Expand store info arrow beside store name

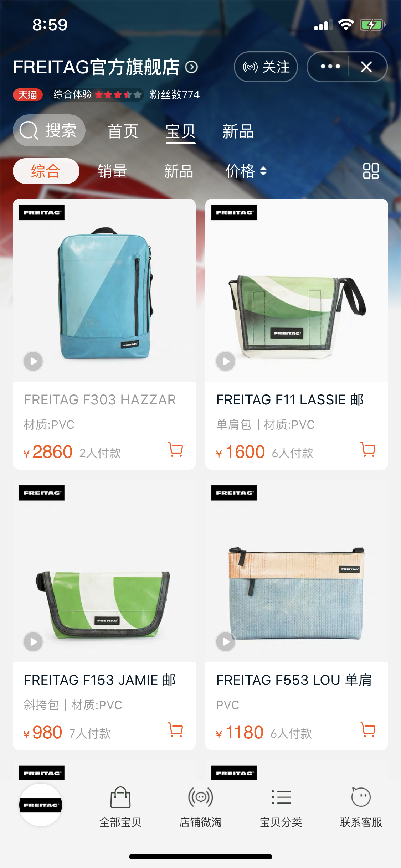click(x=191, y=67)
